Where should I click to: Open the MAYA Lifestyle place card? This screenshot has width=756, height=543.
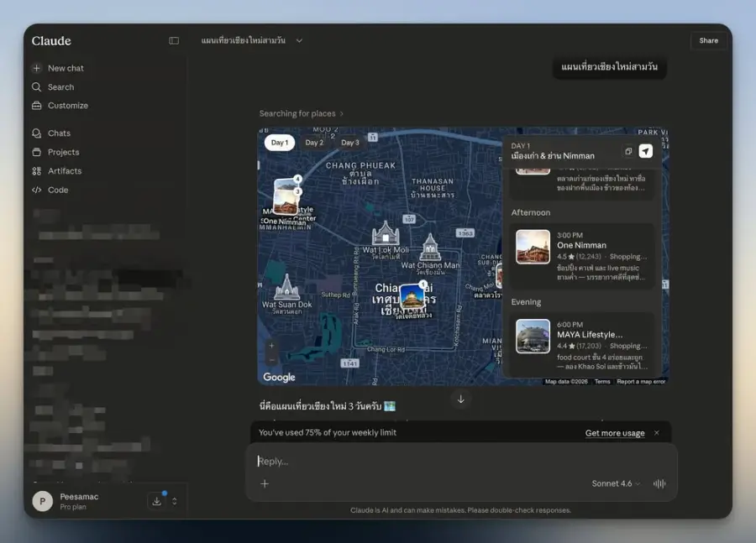(x=582, y=345)
